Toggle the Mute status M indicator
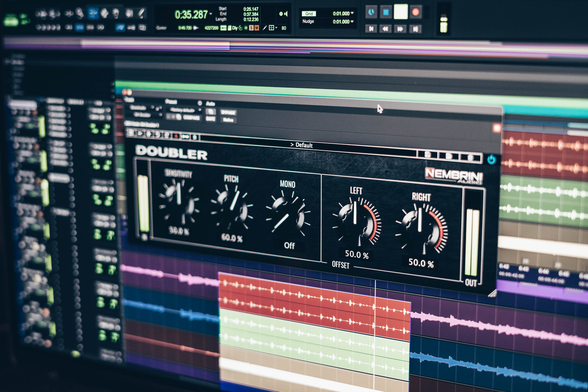Image resolution: width=588 pixels, height=392 pixels. [257, 28]
